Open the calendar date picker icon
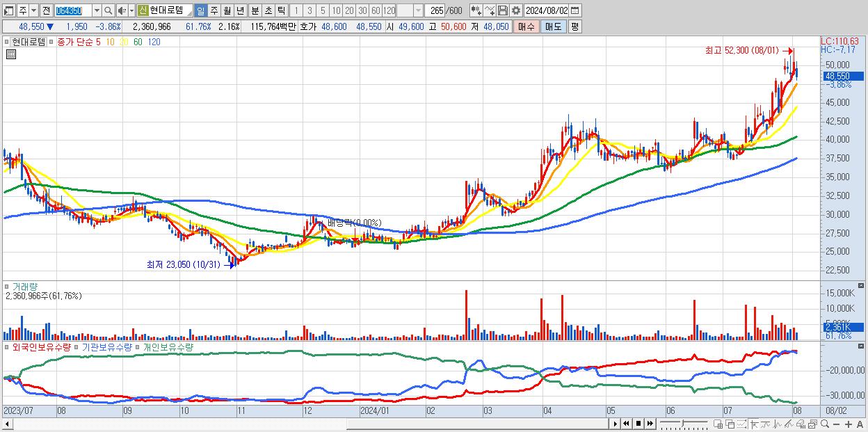The height and width of the screenshot is (432, 868). [574, 10]
